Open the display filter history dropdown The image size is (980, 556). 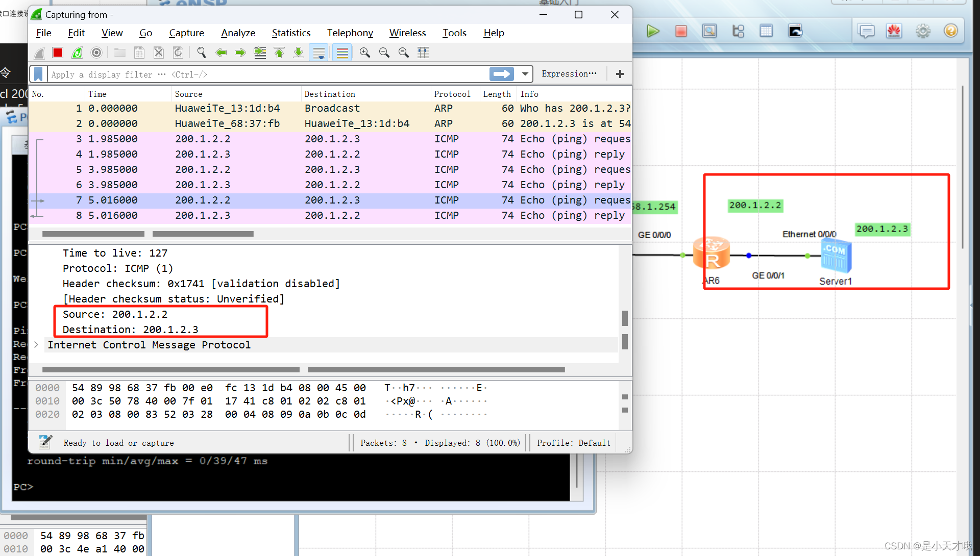point(525,74)
